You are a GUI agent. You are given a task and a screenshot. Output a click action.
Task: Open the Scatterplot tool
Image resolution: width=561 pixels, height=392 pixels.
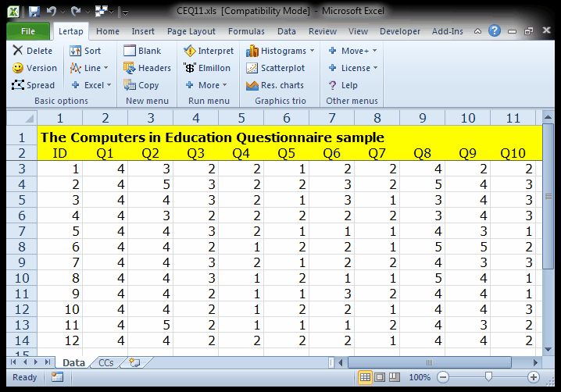[252, 68]
